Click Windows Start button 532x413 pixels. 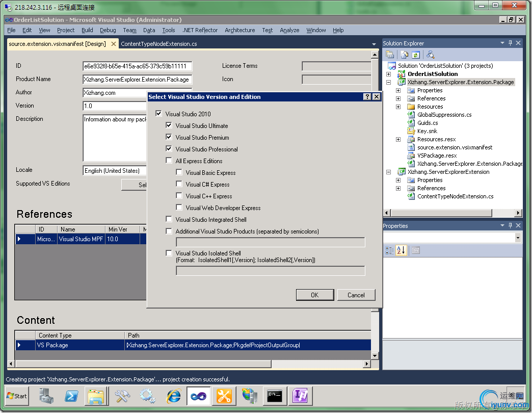point(17,396)
